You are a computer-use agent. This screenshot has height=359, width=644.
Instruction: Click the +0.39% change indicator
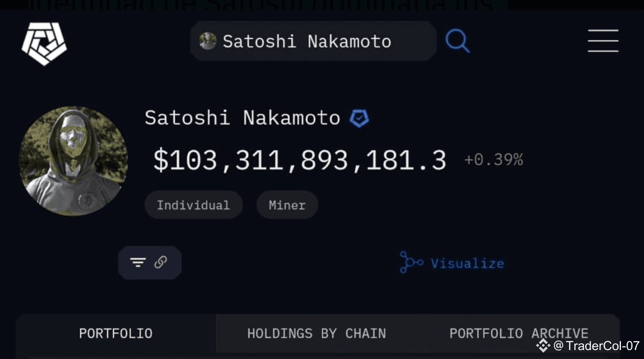pos(492,159)
